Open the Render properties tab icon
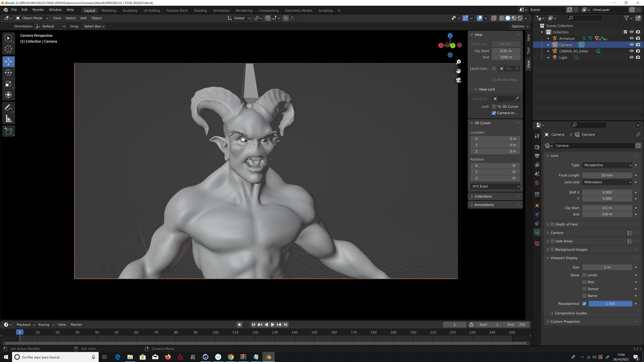Viewport: 644px width, 362px height. click(x=537, y=147)
